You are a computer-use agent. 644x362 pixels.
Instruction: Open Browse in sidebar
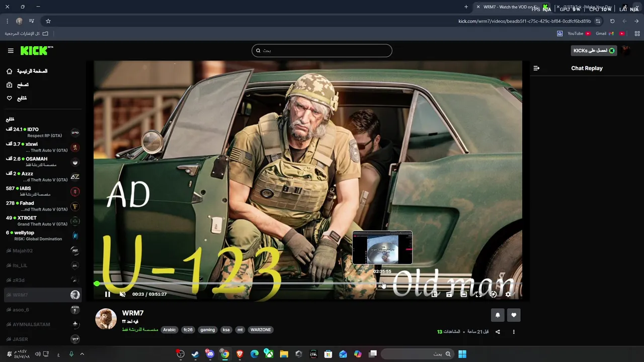pyautogui.click(x=18, y=85)
